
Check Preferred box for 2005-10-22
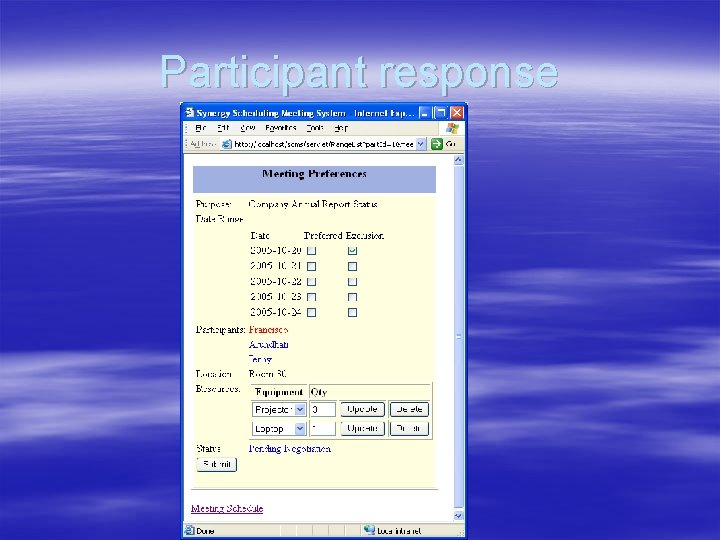[x=311, y=281]
